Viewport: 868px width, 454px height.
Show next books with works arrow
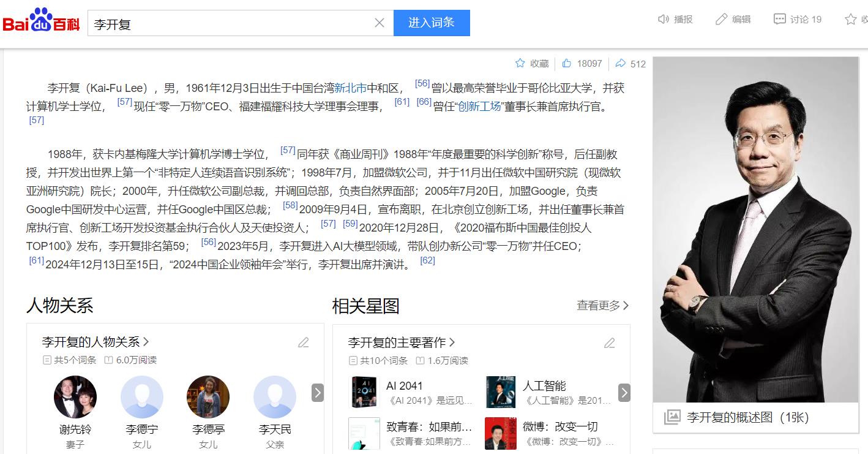click(x=624, y=393)
